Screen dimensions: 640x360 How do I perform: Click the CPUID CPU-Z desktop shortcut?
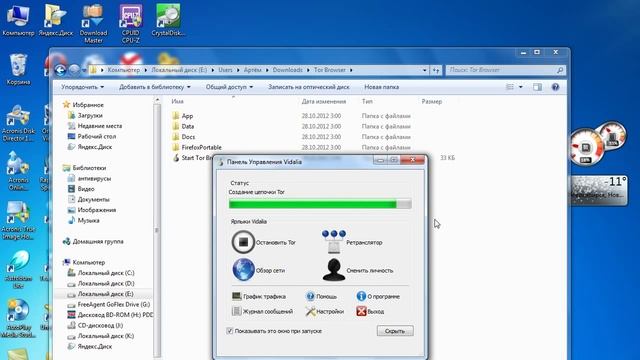coord(131,24)
